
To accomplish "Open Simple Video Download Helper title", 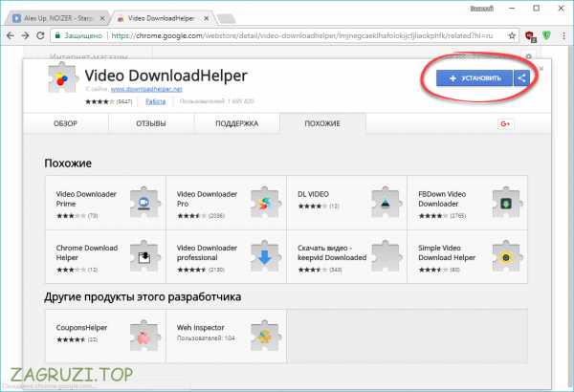I will coord(447,252).
